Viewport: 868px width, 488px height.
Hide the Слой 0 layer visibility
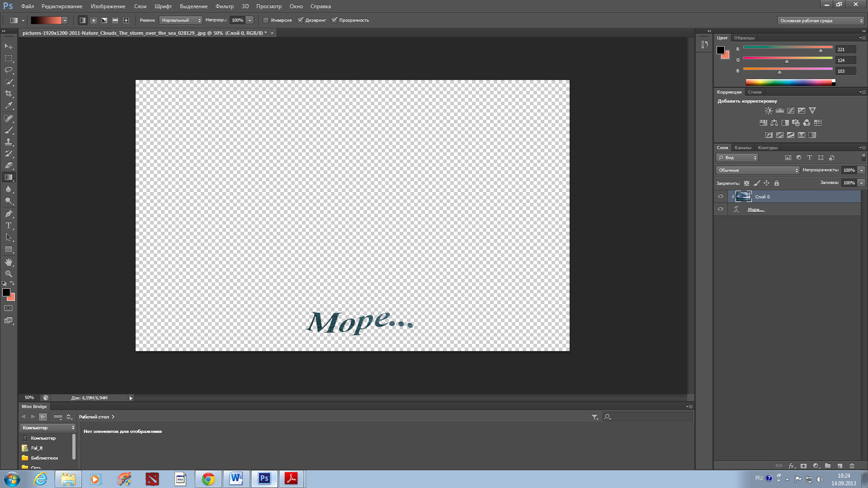(x=721, y=197)
